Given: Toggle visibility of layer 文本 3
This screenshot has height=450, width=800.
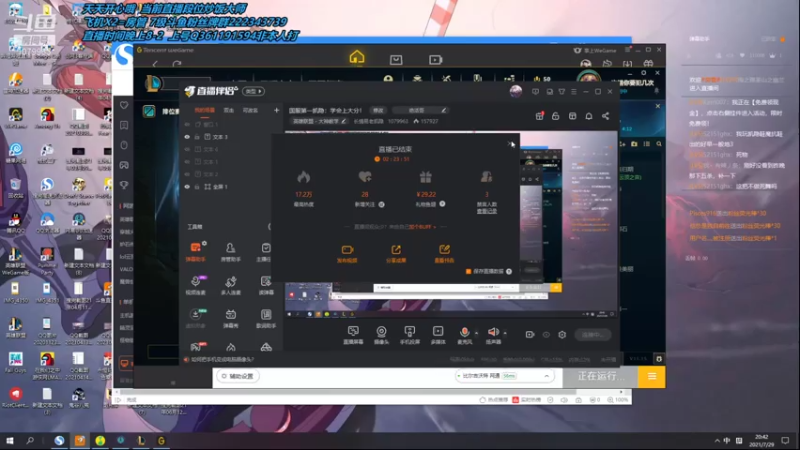Looking at the screenshot, I should point(187,137).
